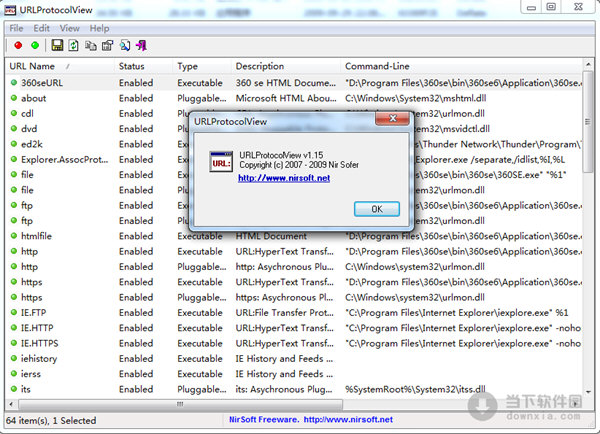
Task: Select the iehistory entry
Action: click(39, 358)
